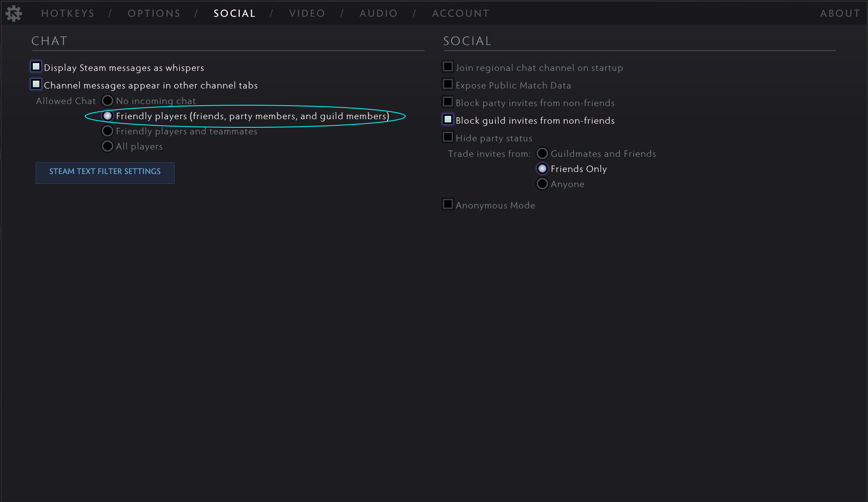Click the settings gear icon
Screen dimensions: 868x502
click(14, 14)
